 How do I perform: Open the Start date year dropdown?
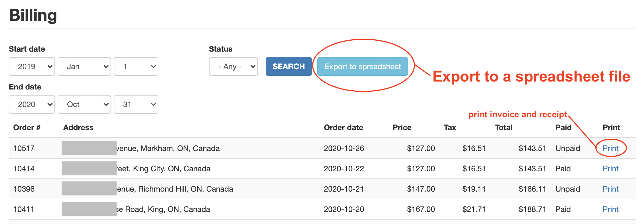(32, 66)
